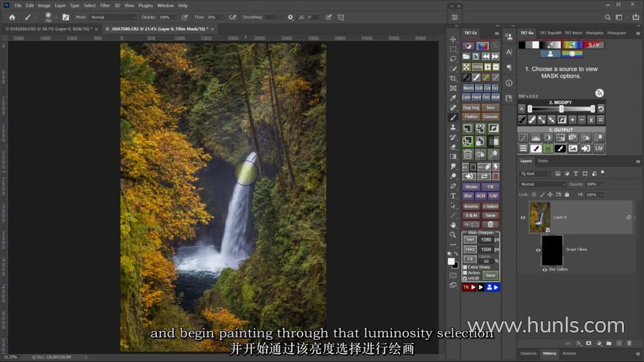Screen dimensions: 644x362
Task: Click TK7 Cx trash delete icon
Action: (x=468, y=154)
